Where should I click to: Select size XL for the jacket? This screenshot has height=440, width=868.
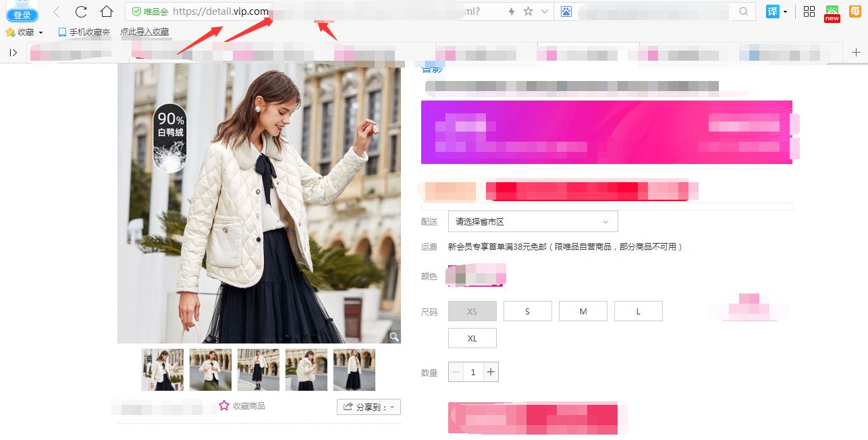click(472, 337)
